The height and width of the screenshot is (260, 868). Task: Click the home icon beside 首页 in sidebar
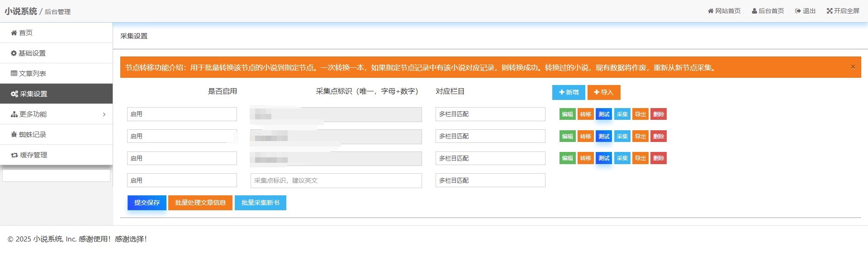click(x=14, y=33)
